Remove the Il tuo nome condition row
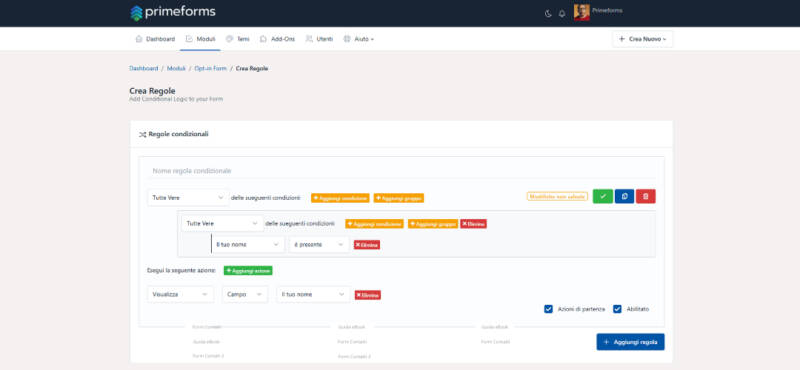The image size is (800, 370). pyautogui.click(x=367, y=245)
